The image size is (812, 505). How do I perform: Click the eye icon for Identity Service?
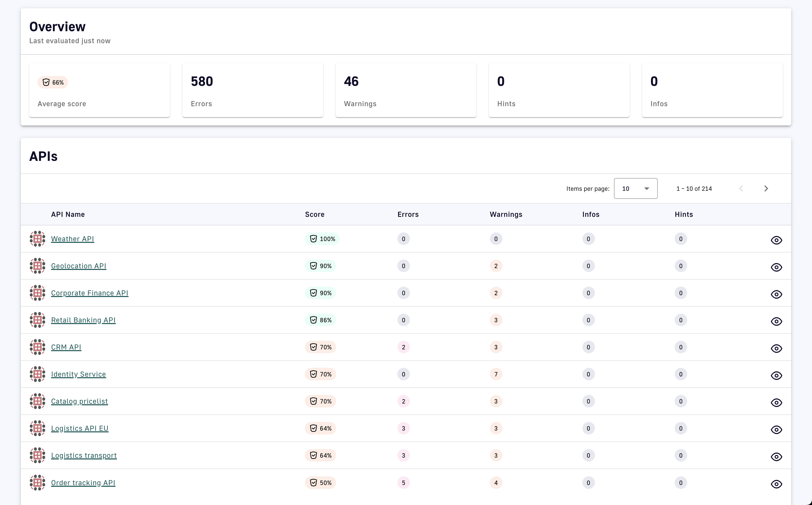pyautogui.click(x=776, y=375)
